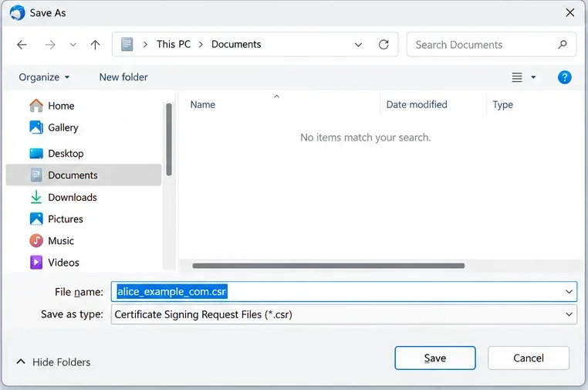Go up one folder level
588x390 pixels.
pos(95,45)
